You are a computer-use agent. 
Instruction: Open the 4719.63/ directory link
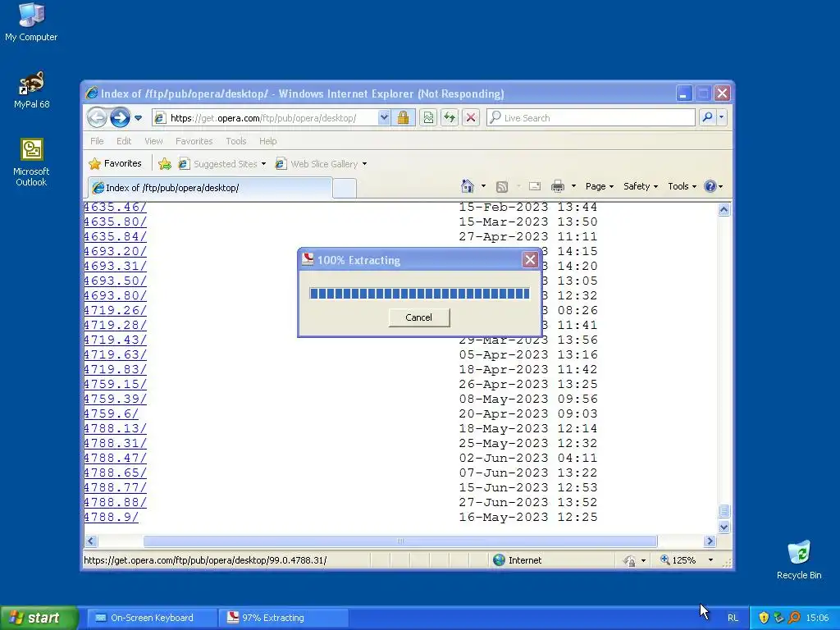click(115, 354)
